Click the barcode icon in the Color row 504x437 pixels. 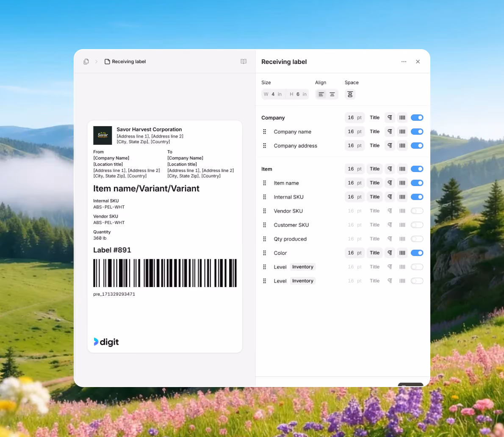(x=402, y=253)
